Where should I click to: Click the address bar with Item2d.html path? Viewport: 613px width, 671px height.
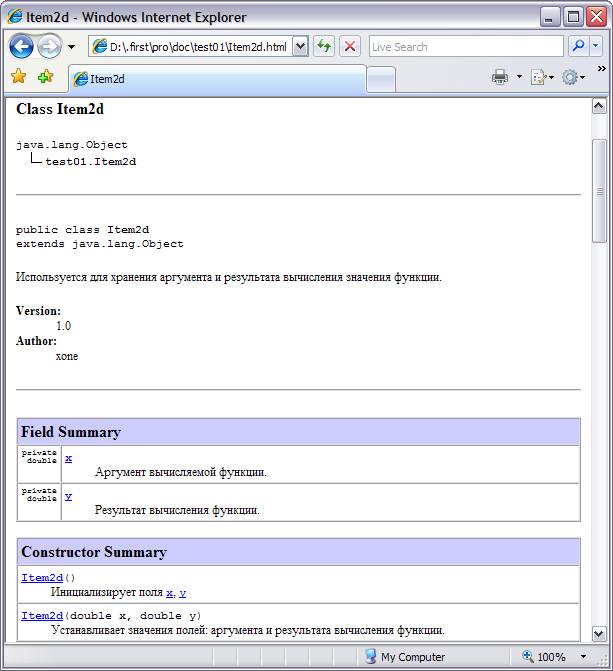(191, 47)
